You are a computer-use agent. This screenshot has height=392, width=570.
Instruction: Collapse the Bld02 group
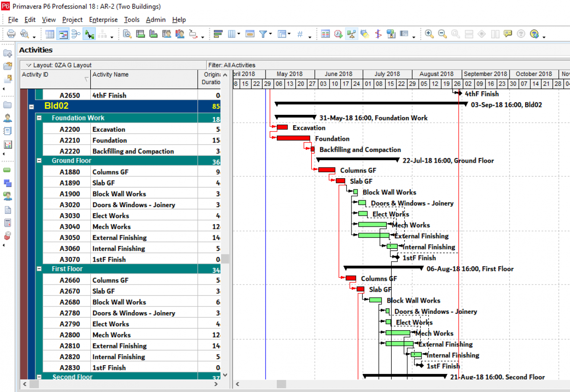pos(32,106)
